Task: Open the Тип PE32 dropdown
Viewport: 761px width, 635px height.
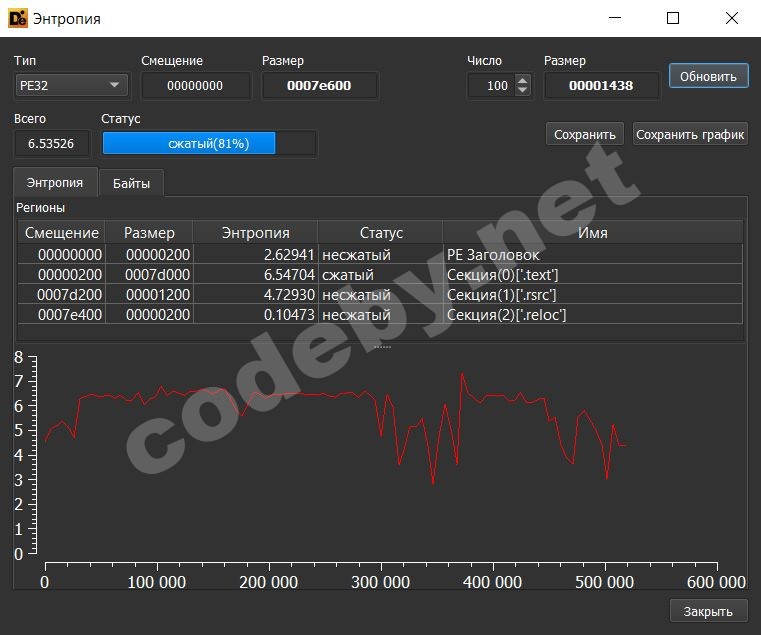Action: [72, 86]
